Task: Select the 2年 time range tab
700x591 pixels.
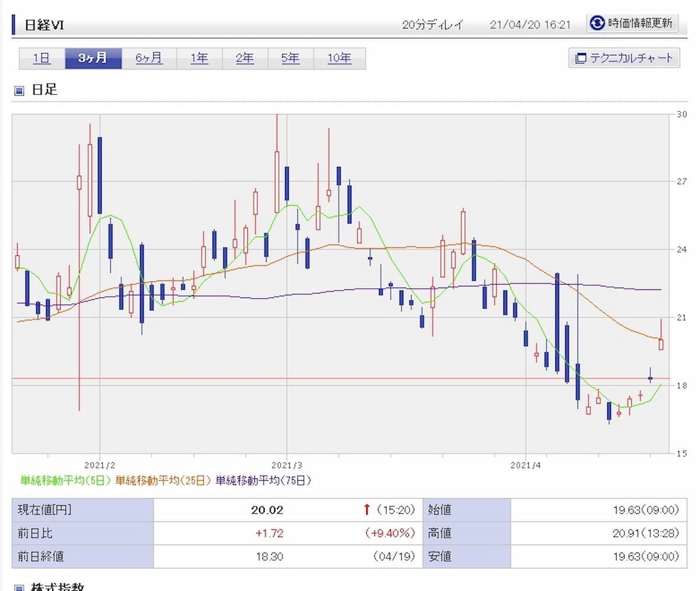Action: (x=244, y=58)
